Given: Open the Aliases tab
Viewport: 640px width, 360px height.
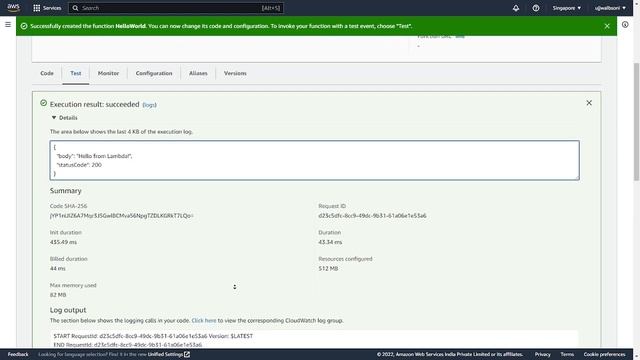Looking at the screenshot, I should [198, 73].
